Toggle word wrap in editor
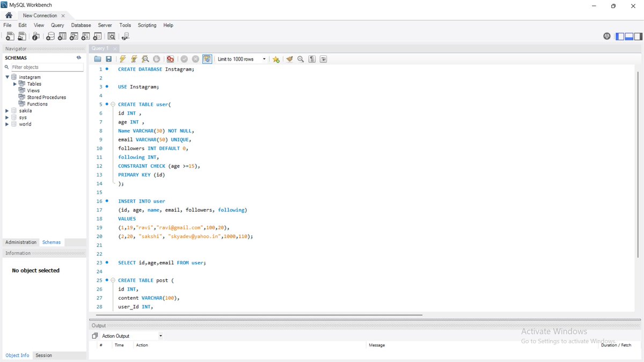 323,59
